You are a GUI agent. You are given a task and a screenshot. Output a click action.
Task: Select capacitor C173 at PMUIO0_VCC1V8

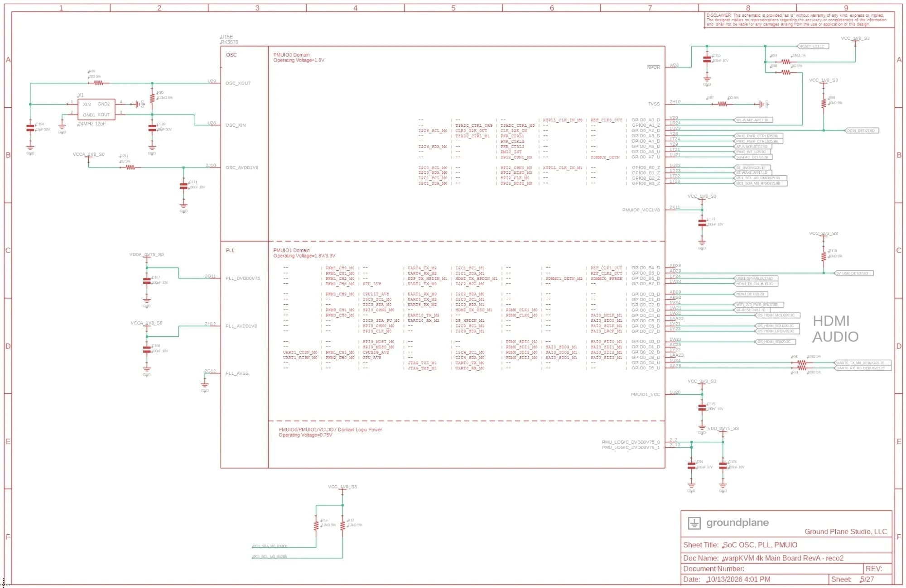click(702, 223)
